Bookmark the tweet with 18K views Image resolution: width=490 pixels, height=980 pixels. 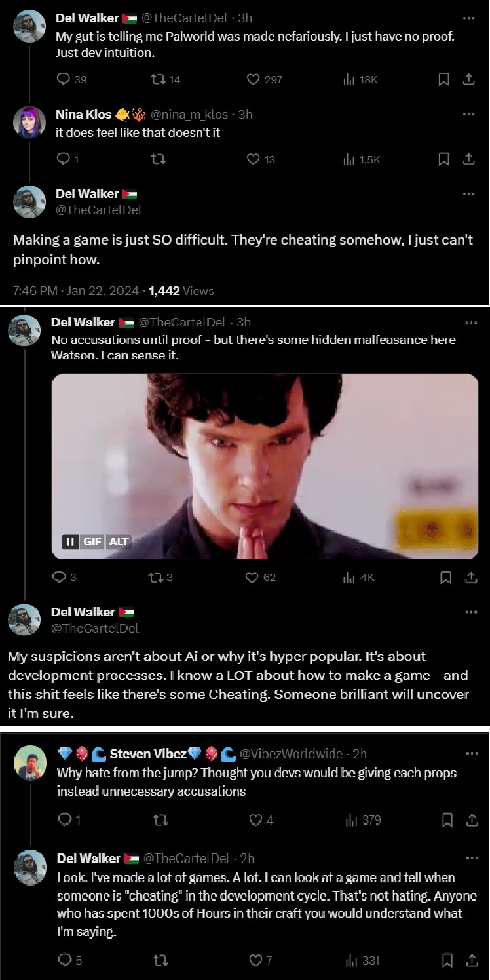tap(443, 79)
